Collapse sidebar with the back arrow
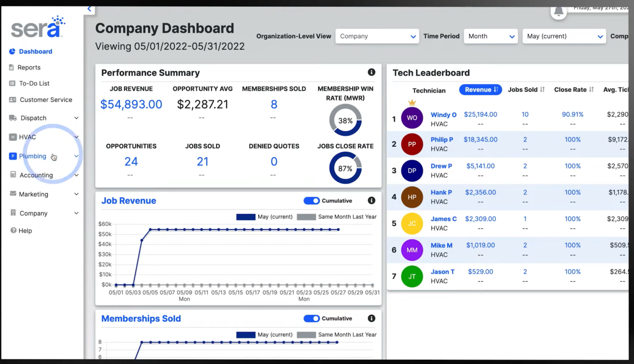This screenshot has height=364, width=634. point(89,9)
